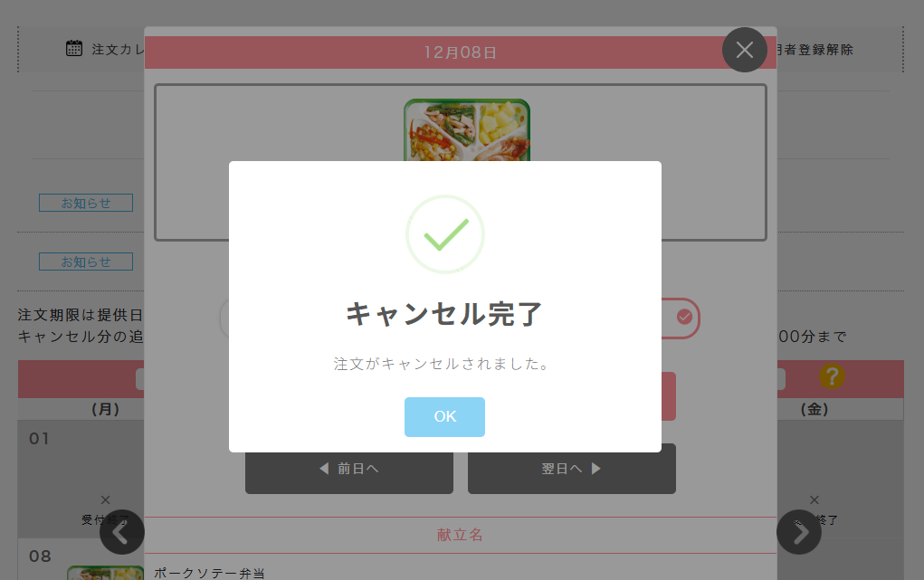Image resolution: width=924 pixels, height=580 pixels.
Task: Select the 01 Monday calendar cell
Action: point(81,479)
